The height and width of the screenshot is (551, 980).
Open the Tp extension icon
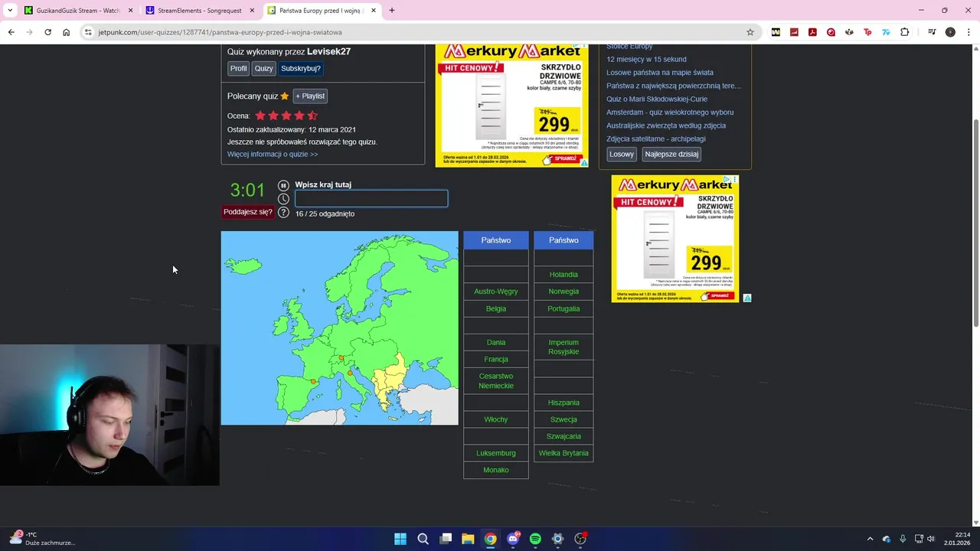(x=867, y=32)
